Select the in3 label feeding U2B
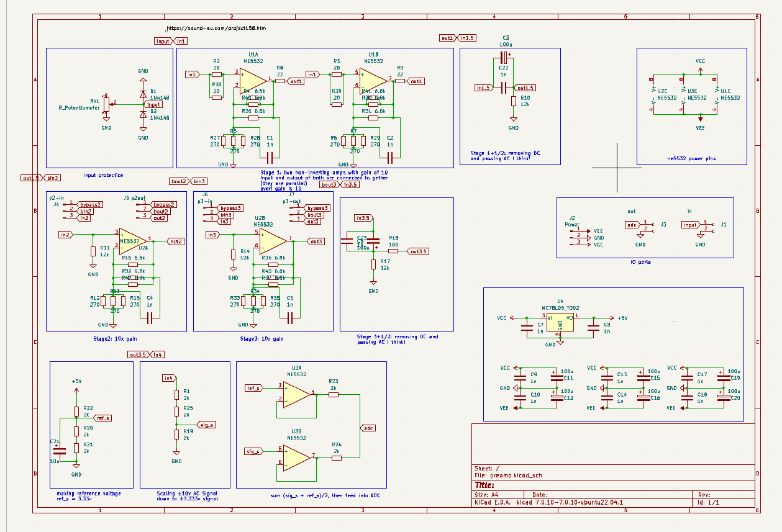Viewport: 782px width, 532px height. click(x=212, y=235)
